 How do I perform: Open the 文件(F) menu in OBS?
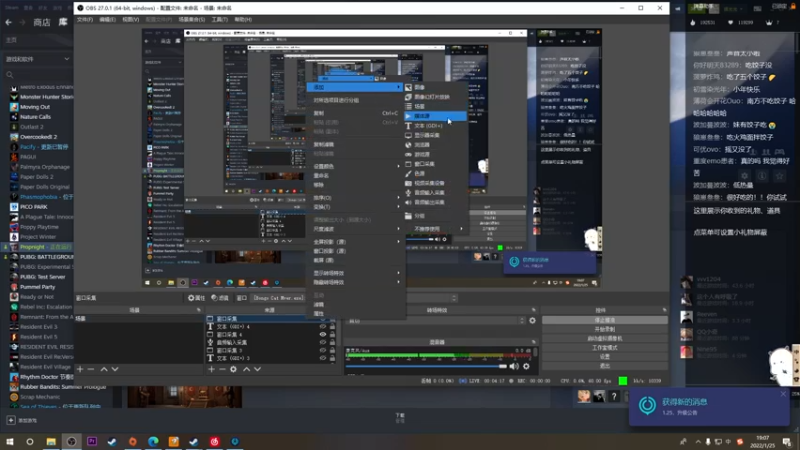click(x=85, y=19)
